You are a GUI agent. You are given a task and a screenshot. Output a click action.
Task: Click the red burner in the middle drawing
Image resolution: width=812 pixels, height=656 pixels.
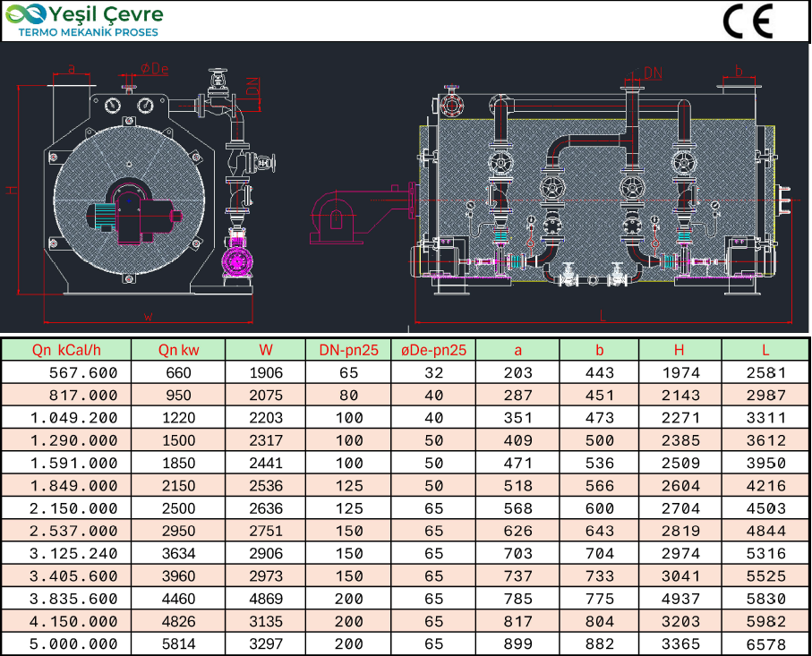(338, 219)
